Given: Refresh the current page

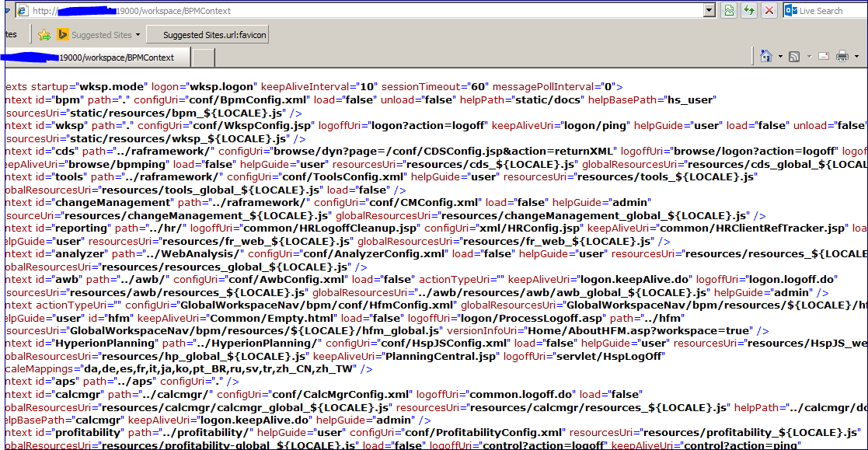Looking at the screenshot, I should (750, 10).
